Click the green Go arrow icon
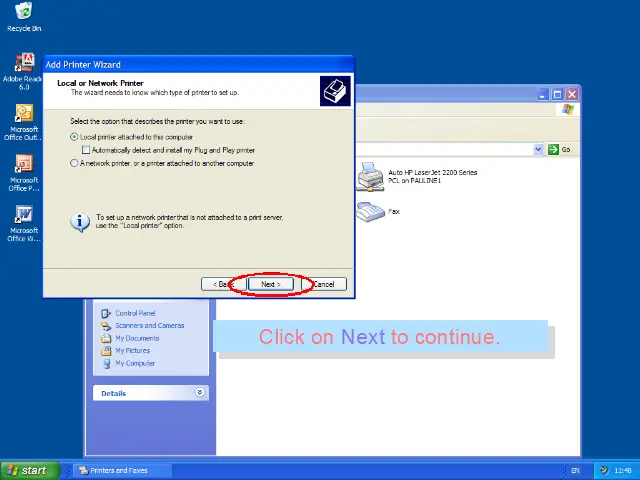 (553, 149)
